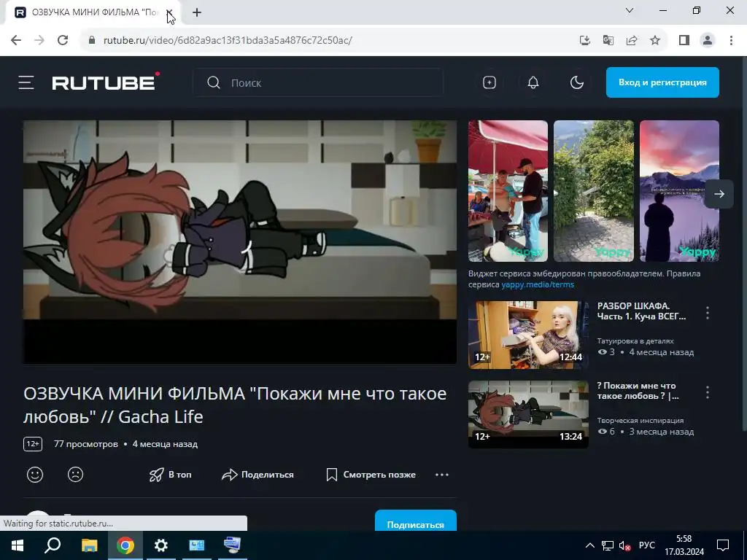Click Вход и регистрация button
Viewport: 747px width, 560px height.
tap(662, 82)
